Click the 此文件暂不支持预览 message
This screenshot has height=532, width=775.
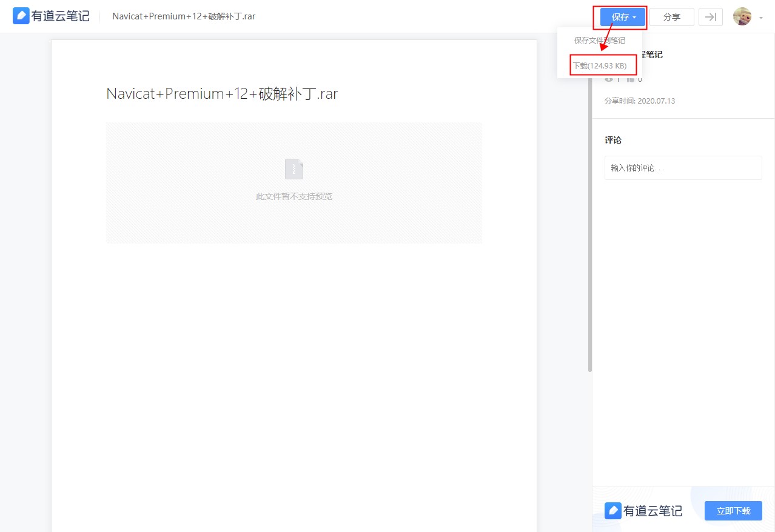[294, 196]
